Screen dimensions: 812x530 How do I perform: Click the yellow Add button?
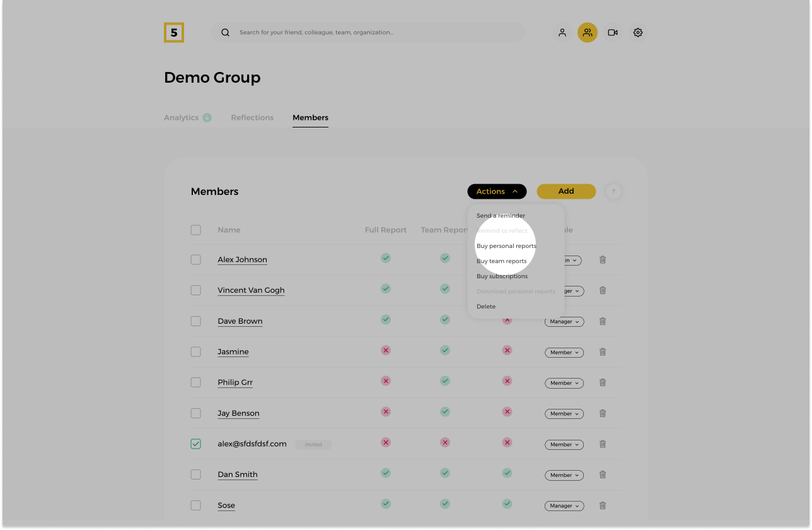pyautogui.click(x=565, y=192)
